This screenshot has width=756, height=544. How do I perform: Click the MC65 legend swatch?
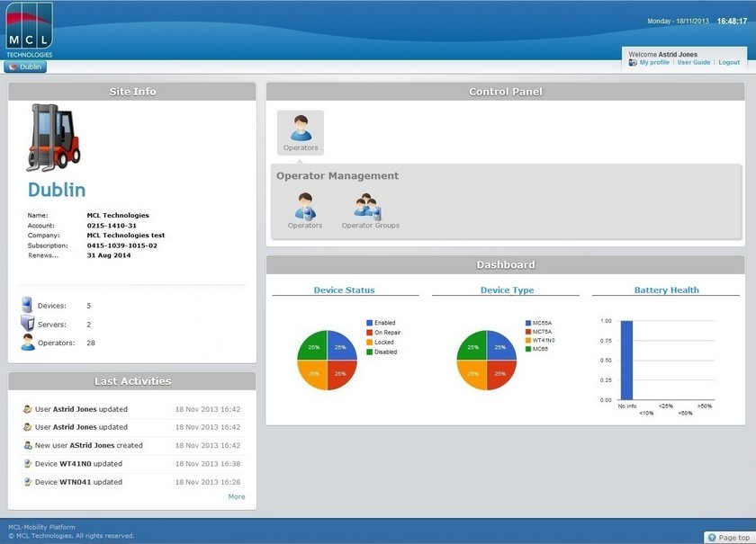tap(528, 349)
